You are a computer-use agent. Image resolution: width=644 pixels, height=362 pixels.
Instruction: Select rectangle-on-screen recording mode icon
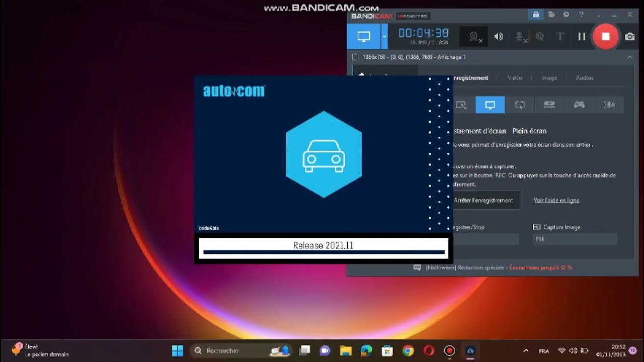click(461, 105)
